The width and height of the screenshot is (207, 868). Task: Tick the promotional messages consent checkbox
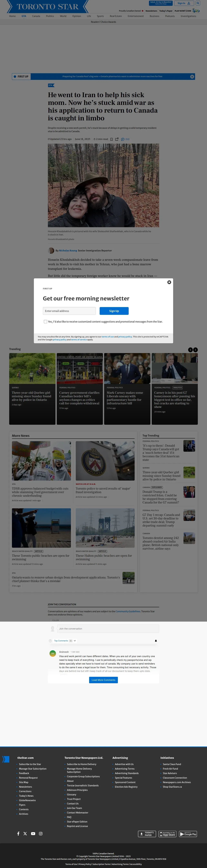[45, 321]
